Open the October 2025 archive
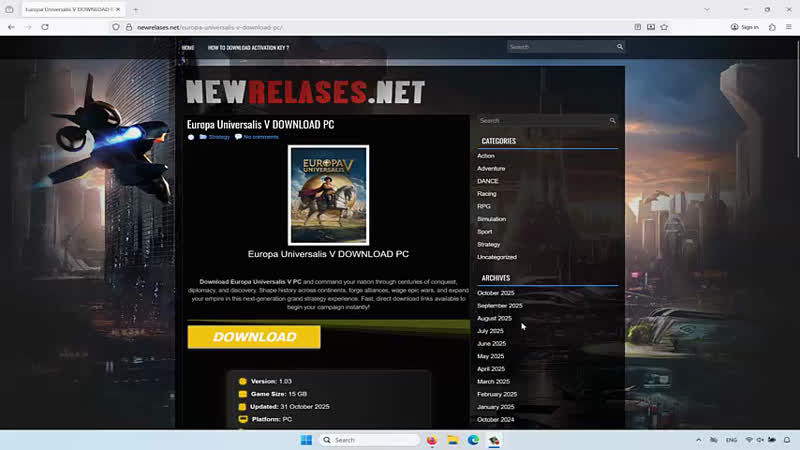800x450 pixels. point(495,293)
